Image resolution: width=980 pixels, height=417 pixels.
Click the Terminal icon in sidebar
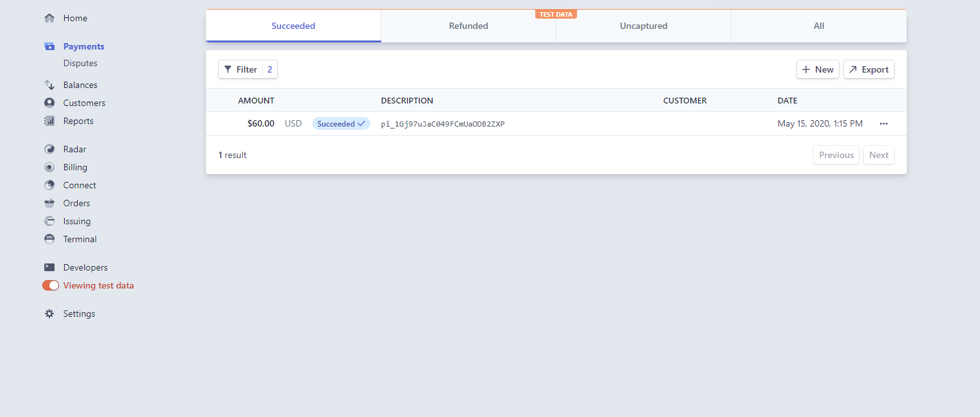coord(49,239)
